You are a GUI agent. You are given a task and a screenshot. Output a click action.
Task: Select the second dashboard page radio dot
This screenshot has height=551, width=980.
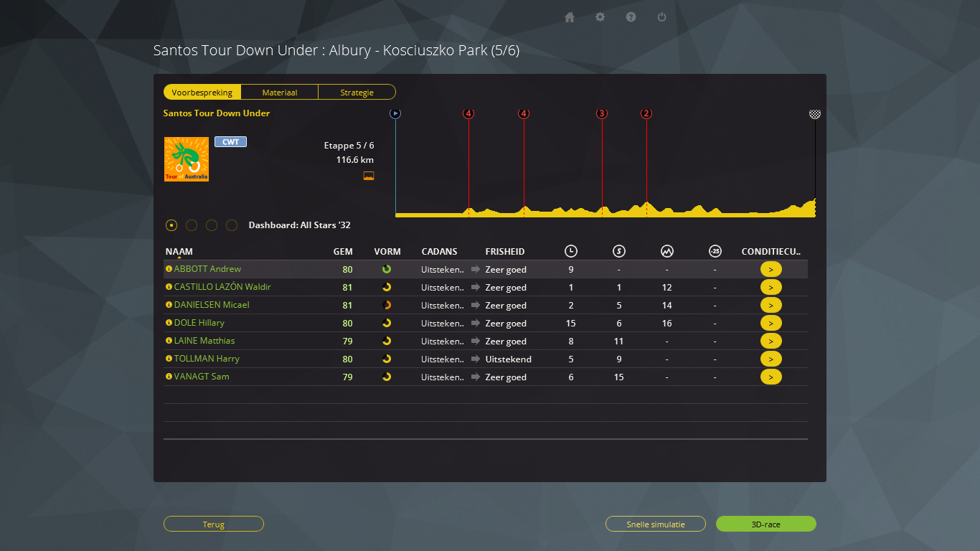click(192, 225)
